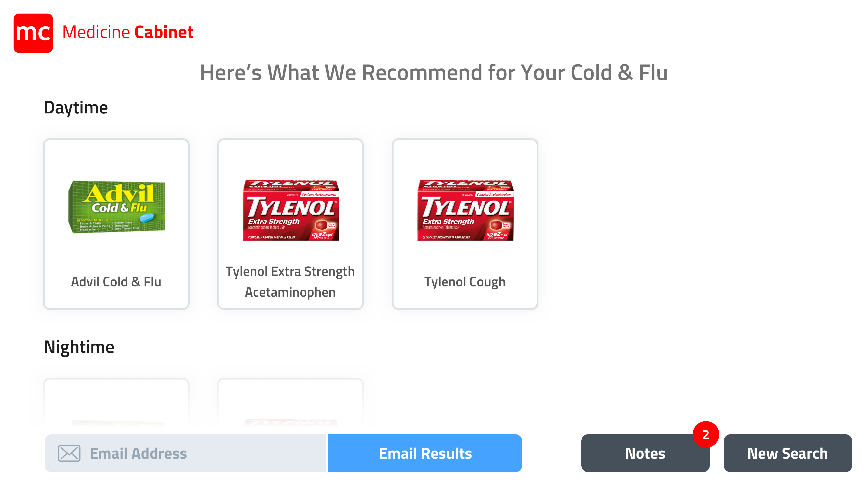
Task: Click the Daytime section heading
Action: (x=76, y=108)
